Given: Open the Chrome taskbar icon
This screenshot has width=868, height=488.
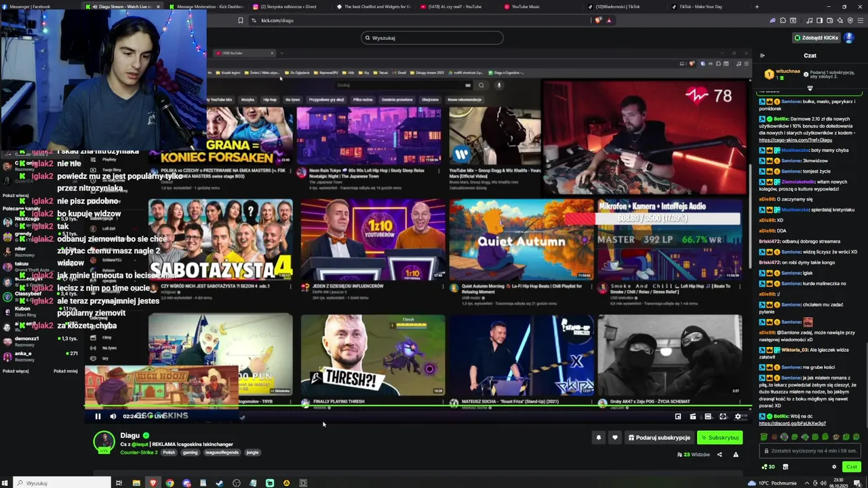Looking at the screenshot, I should (x=170, y=483).
